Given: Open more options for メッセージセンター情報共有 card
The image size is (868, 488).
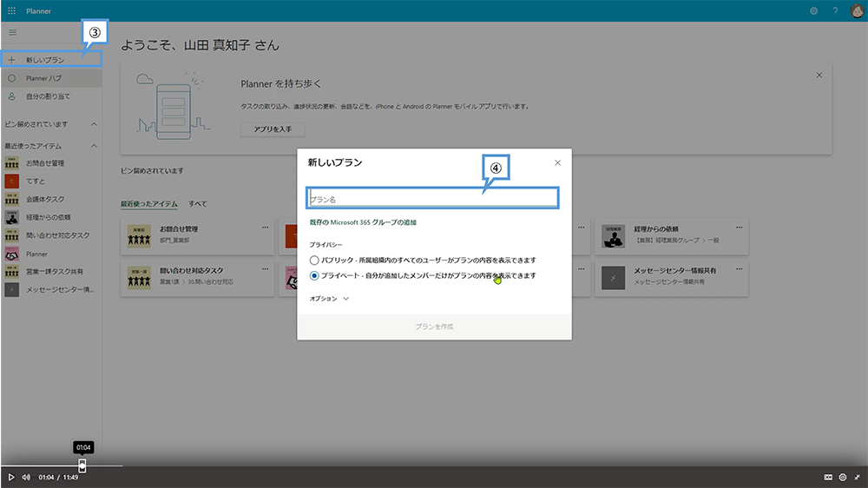Looking at the screenshot, I should pyautogui.click(x=739, y=269).
